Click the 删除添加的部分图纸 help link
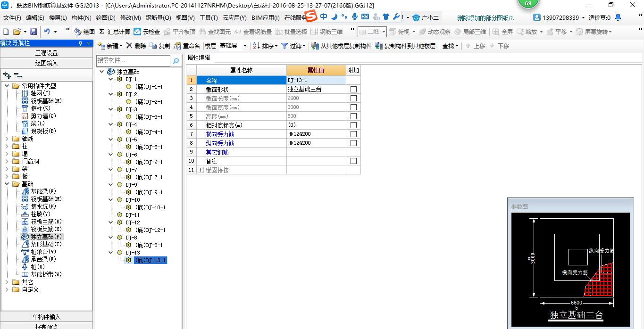This screenshot has width=644, height=329. (x=485, y=17)
